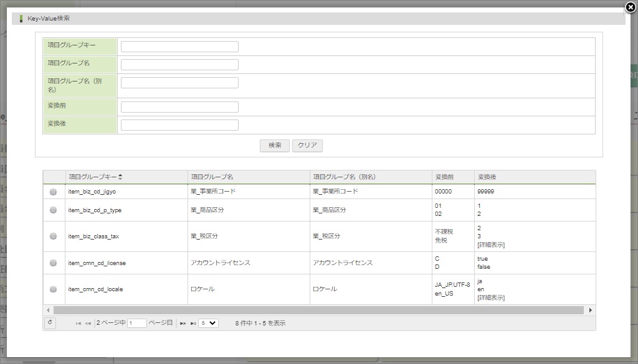Pick the gear icon for item_cmn_cd_locale
Viewport: 638px width, 364px height.
[x=54, y=289]
